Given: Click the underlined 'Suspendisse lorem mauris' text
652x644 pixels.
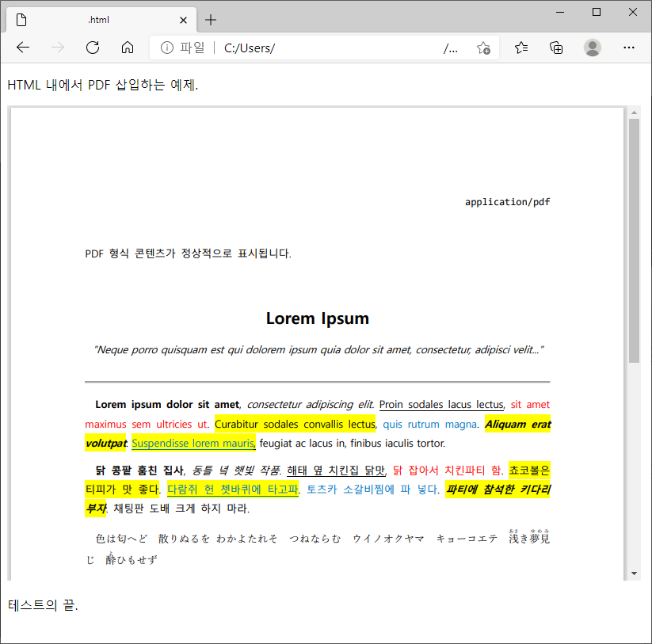Looking at the screenshot, I should 194,443.
